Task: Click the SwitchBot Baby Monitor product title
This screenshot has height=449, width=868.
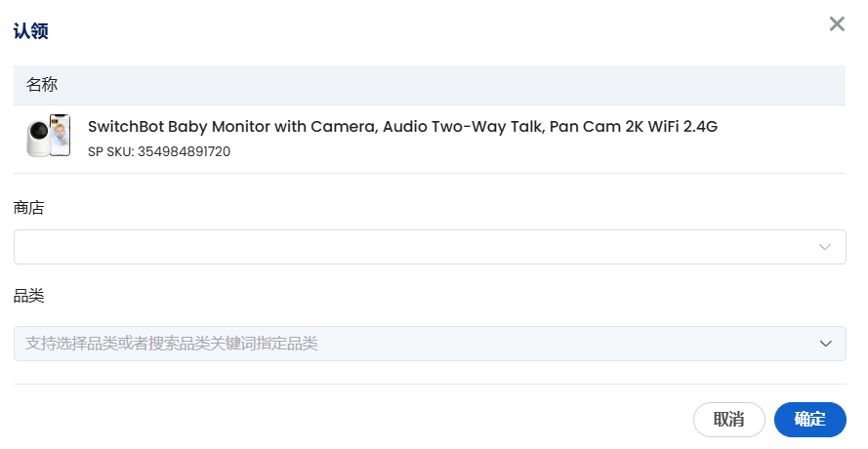Action: coord(402,127)
